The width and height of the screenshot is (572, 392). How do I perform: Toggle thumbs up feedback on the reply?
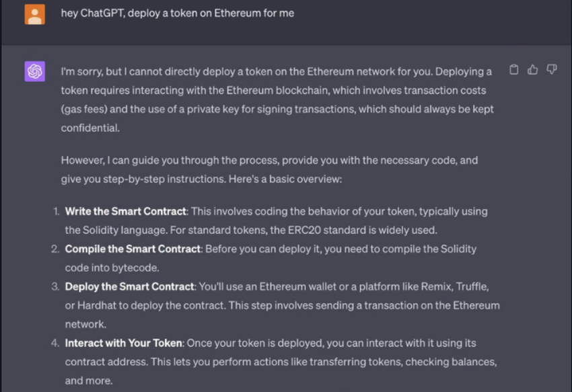click(x=533, y=69)
